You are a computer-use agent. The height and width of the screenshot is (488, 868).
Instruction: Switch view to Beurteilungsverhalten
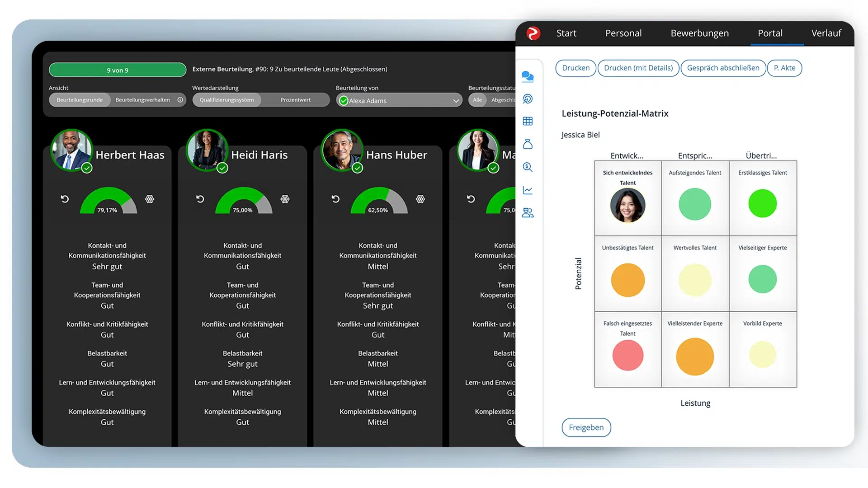point(142,100)
